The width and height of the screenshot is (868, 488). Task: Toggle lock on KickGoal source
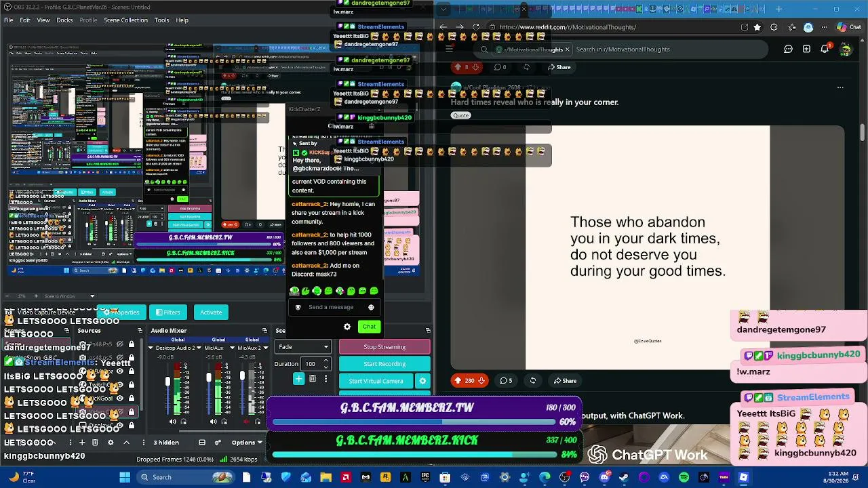click(x=132, y=399)
